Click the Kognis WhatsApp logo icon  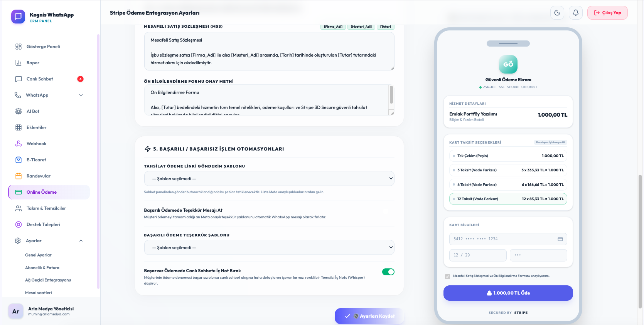[x=18, y=17]
